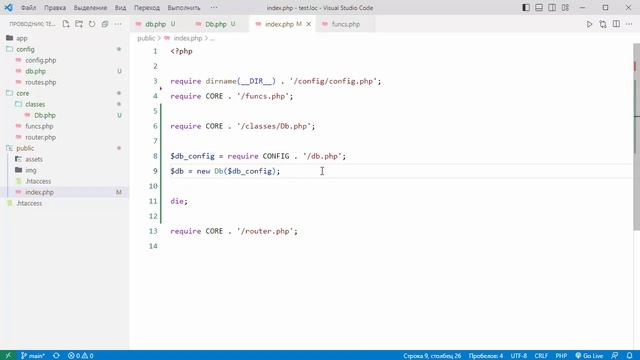The height and width of the screenshot is (360, 640).
Task: Open changes compare icon in editor toolbar
Action: tap(603, 24)
